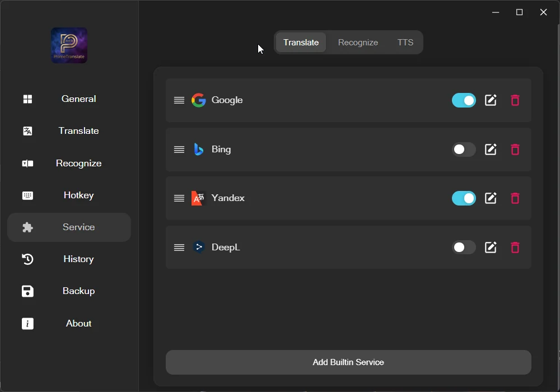This screenshot has width=560, height=392.
Task: Edit the Google service settings
Action: [x=491, y=100]
